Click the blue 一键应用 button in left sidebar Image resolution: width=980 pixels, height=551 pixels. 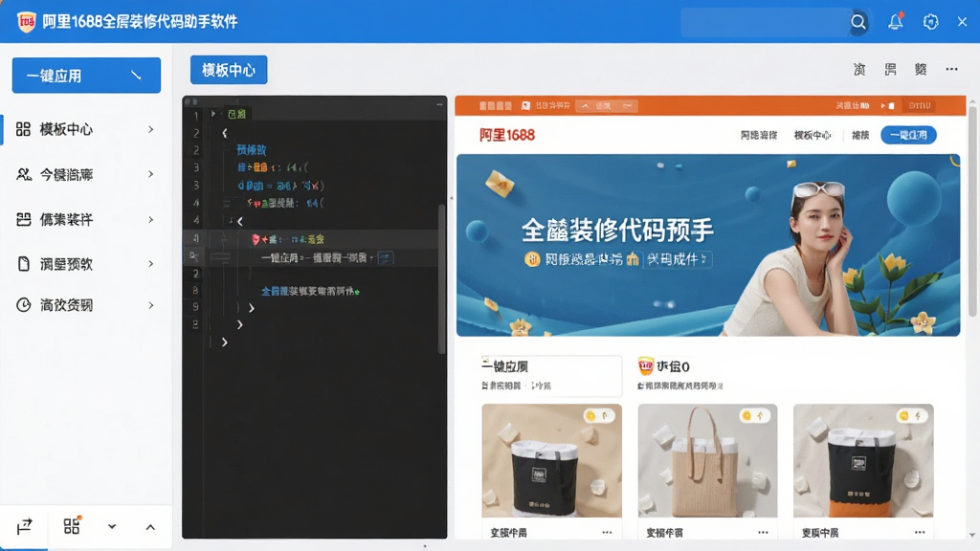86,76
